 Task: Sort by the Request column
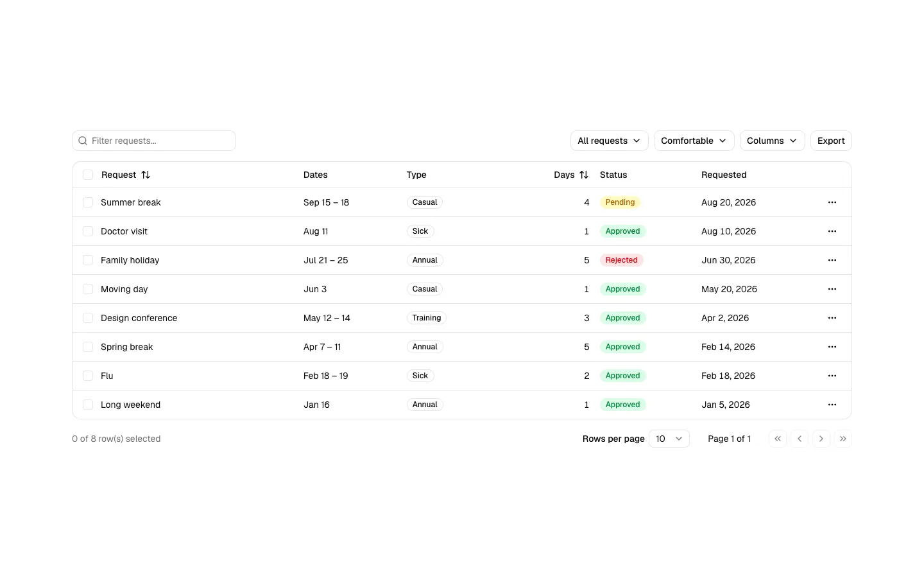pos(126,175)
